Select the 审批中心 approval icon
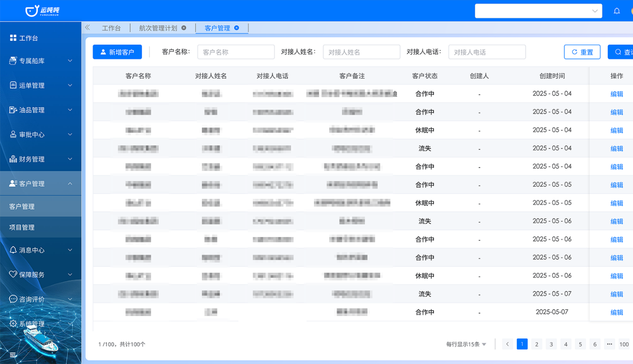 (x=14, y=134)
